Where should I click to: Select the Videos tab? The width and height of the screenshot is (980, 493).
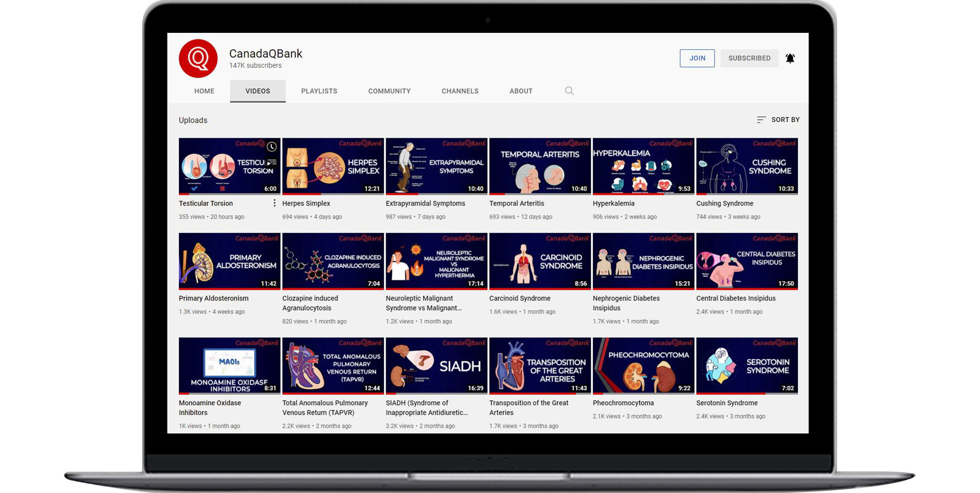coord(258,91)
